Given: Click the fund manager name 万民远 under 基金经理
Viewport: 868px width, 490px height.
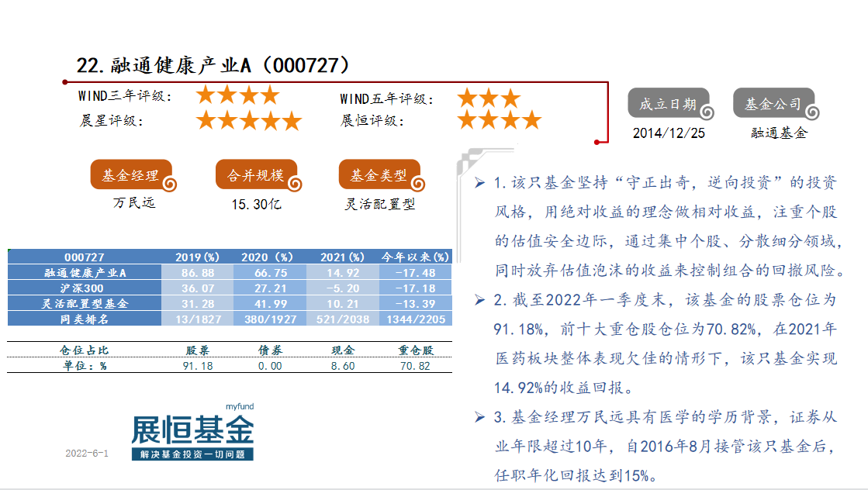Looking at the screenshot, I should tap(134, 203).
